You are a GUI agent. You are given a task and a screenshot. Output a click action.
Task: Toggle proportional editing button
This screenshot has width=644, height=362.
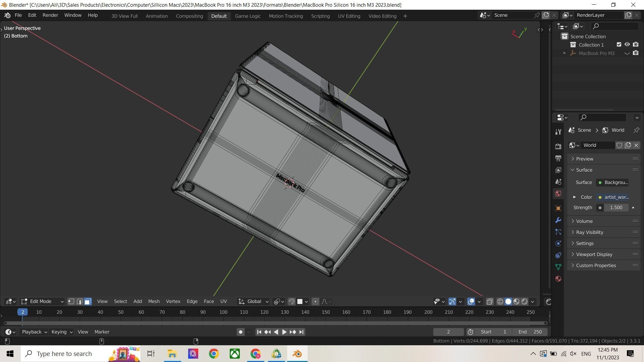point(315,302)
